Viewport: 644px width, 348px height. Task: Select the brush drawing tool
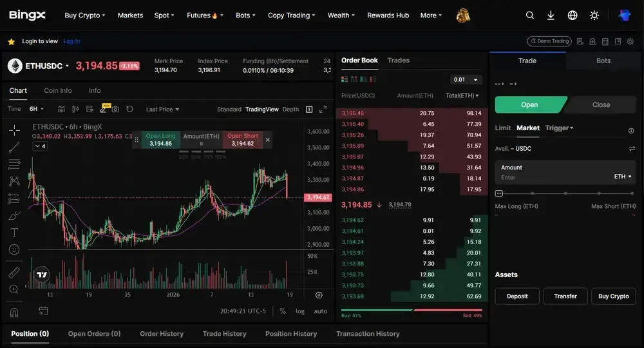14,216
